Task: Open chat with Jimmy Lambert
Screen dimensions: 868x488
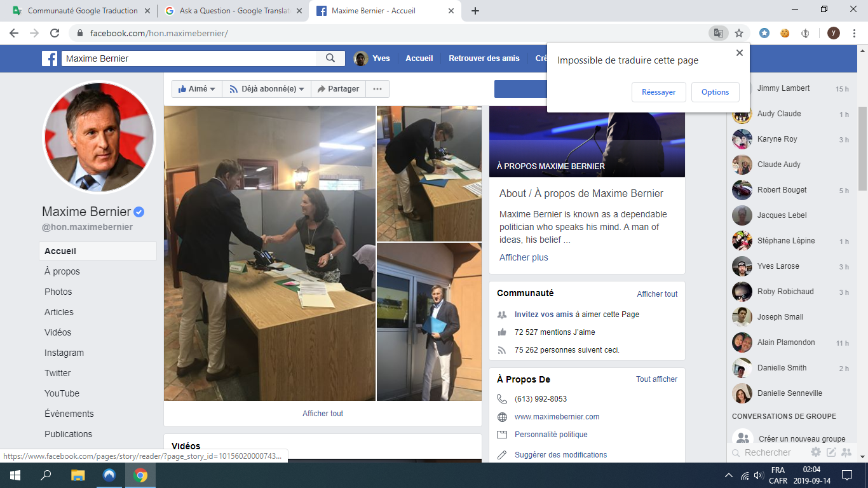Action: 790,88
